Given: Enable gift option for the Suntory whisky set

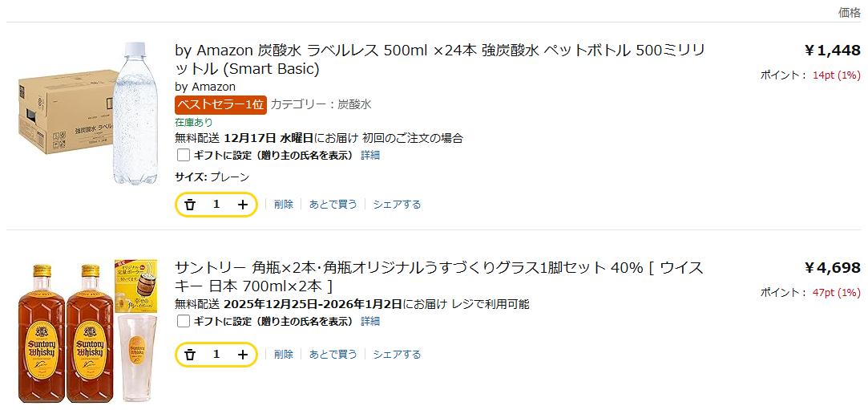Looking at the screenshot, I should tap(184, 321).
